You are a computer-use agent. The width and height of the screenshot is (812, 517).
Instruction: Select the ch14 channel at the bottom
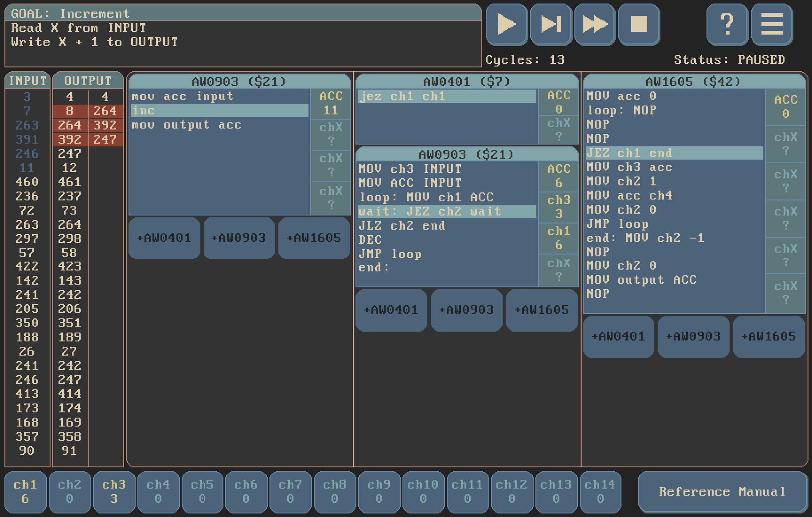tap(600, 492)
